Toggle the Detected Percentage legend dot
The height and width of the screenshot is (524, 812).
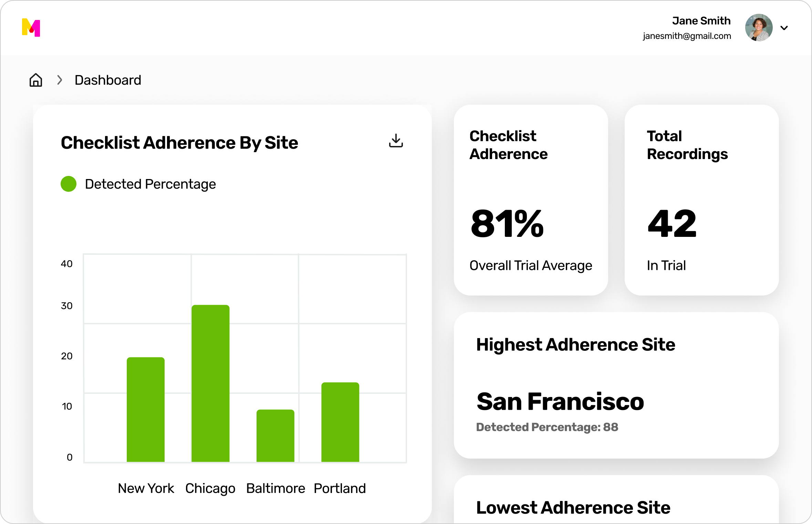tap(69, 184)
